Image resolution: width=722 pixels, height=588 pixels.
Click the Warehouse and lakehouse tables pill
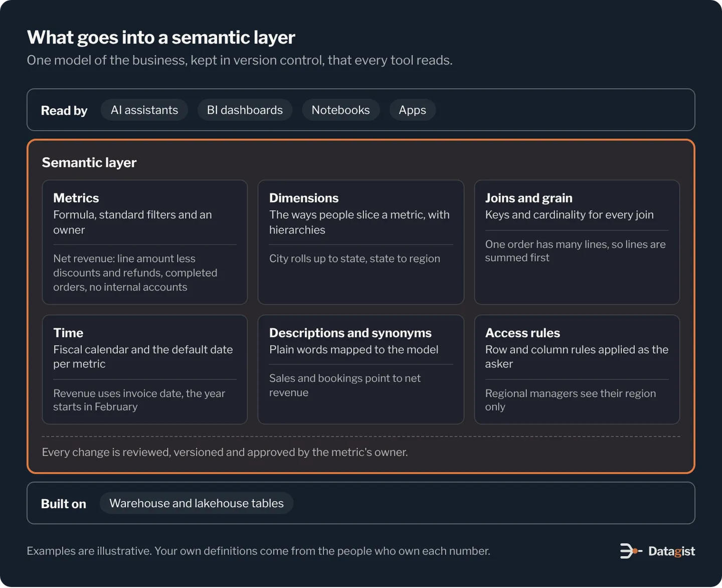pyautogui.click(x=197, y=503)
